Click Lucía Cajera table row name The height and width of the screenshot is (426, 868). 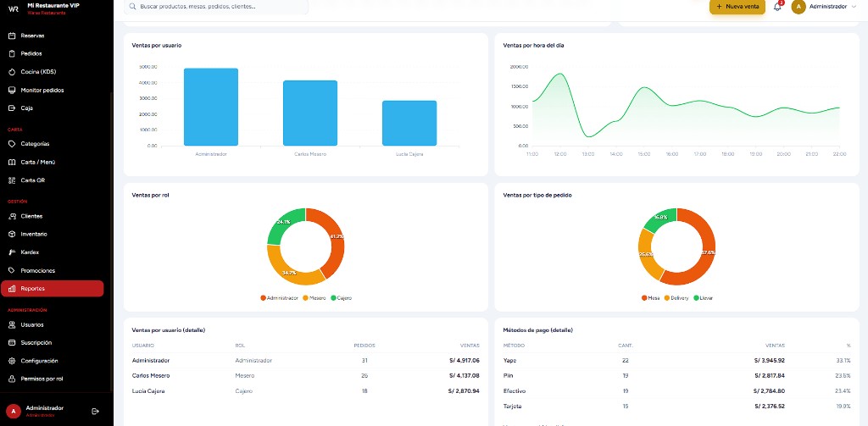[x=148, y=390]
